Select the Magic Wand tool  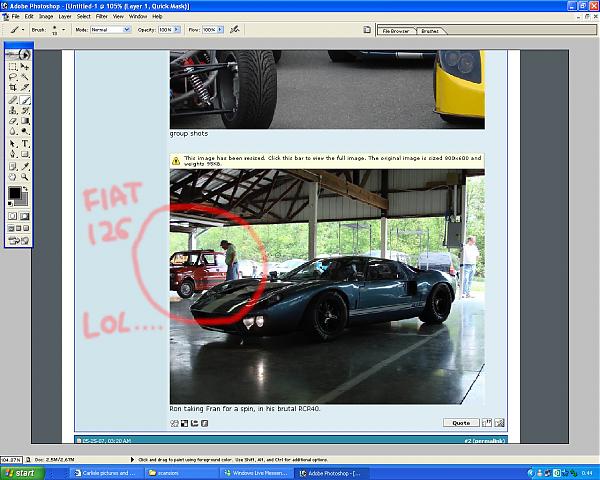pyautogui.click(x=25, y=77)
